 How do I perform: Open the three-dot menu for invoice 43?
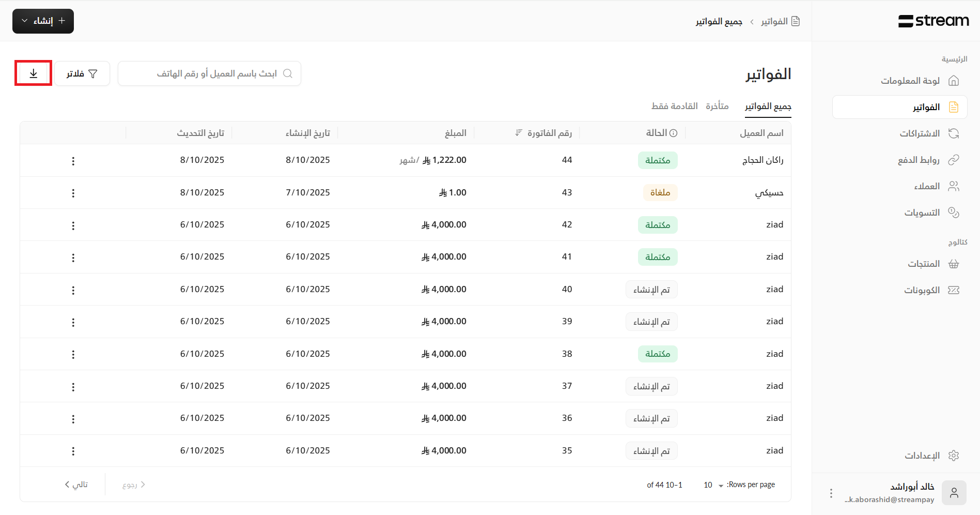[x=73, y=193]
